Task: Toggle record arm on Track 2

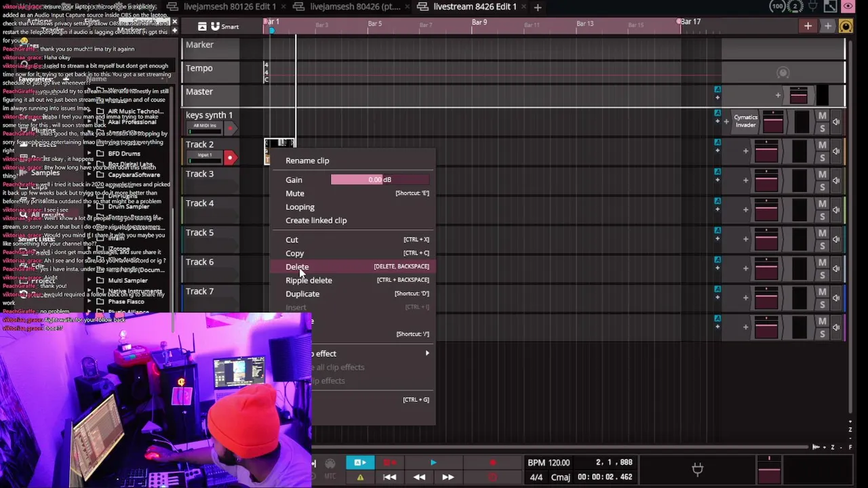Action: (230, 158)
